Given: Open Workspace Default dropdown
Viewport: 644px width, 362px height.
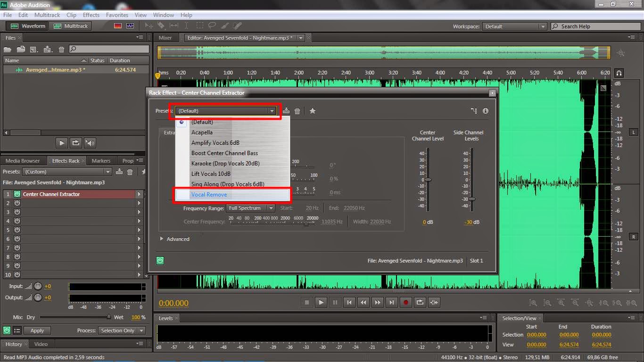Looking at the screenshot, I should (x=515, y=26).
